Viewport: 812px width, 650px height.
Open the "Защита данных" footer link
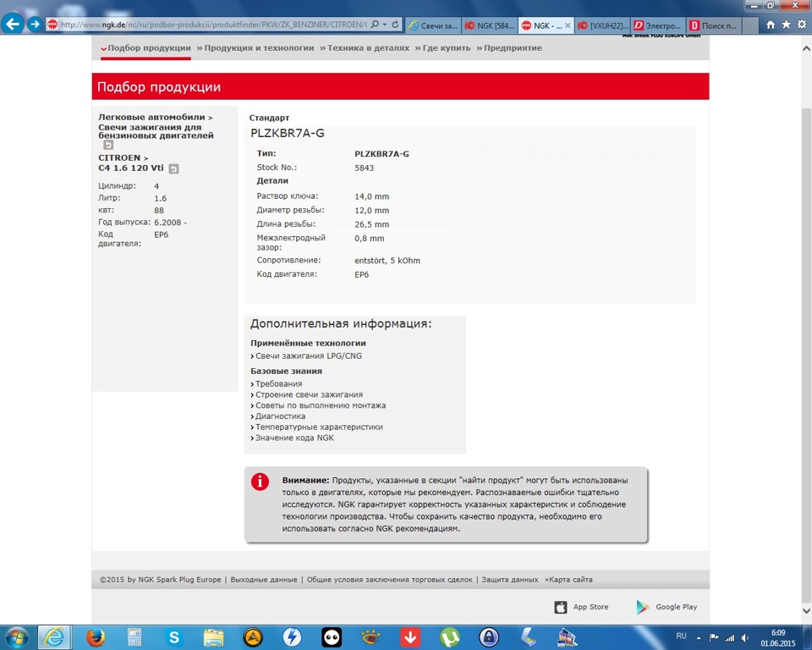[x=510, y=580]
